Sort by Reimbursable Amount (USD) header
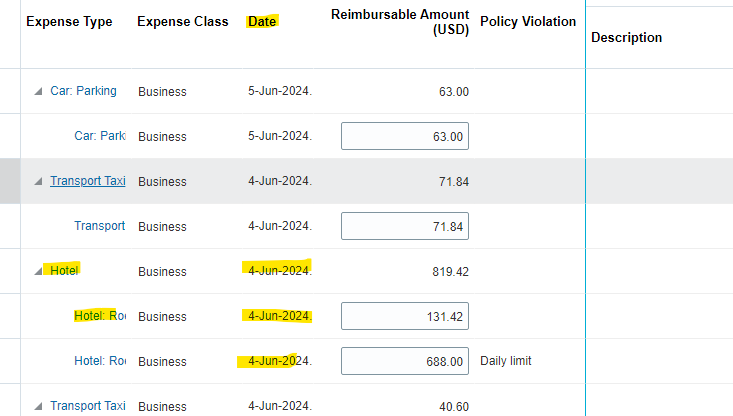 click(400, 22)
